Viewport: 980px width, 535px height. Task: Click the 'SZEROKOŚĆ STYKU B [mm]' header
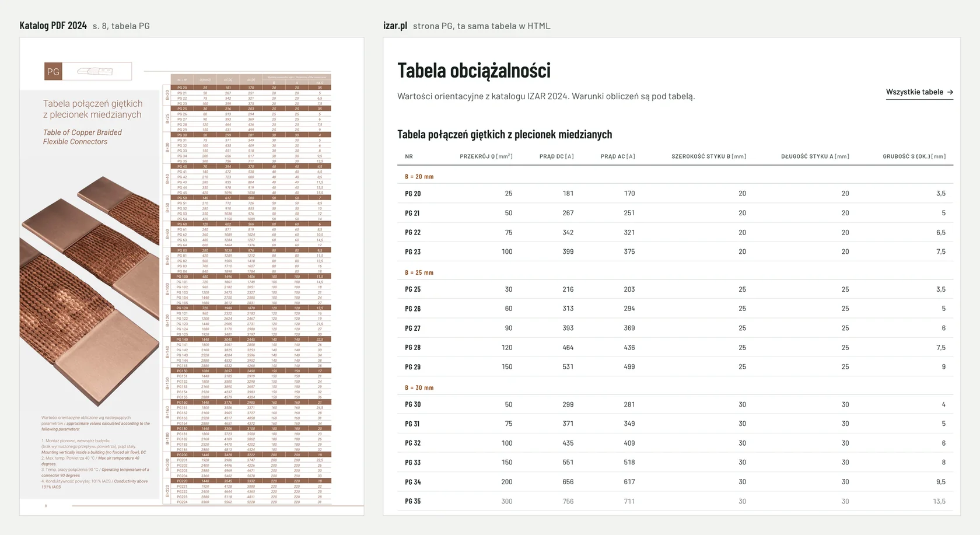pyautogui.click(x=709, y=156)
